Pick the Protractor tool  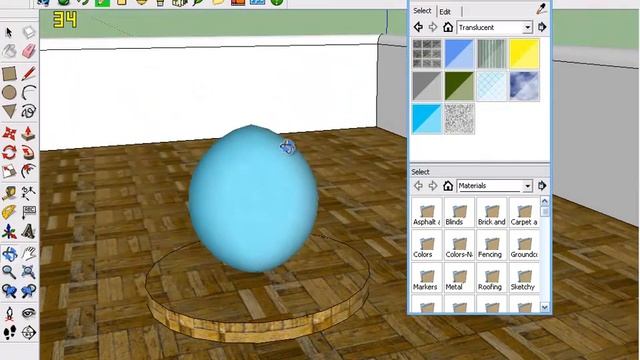[x=9, y=212]
